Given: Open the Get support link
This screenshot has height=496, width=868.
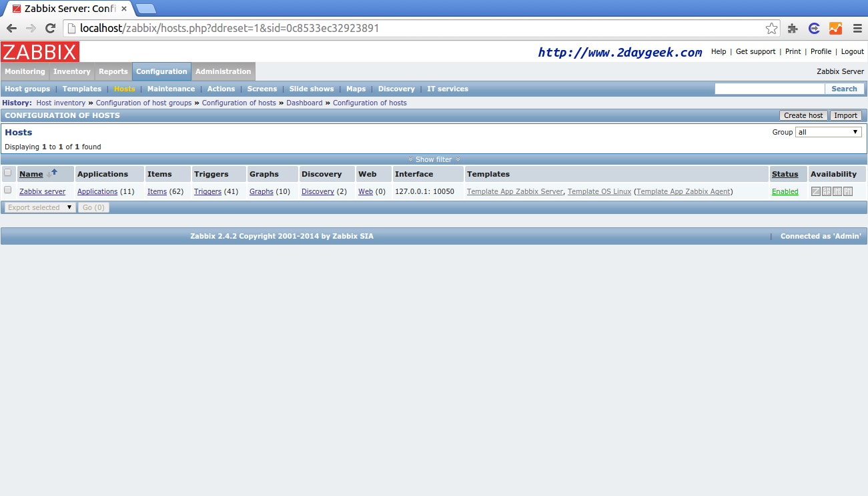Looking at the screenshot, I should pos(756,51).
